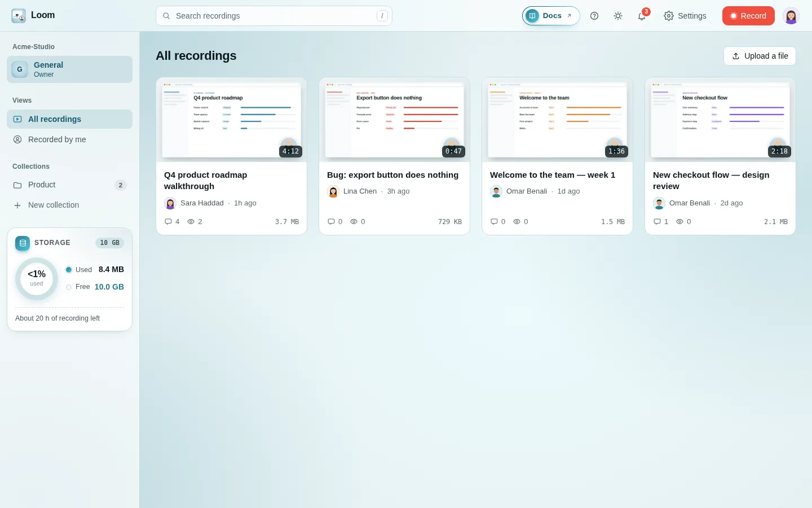The width and height of the screenshot is (812, 508).
Task: Click comments icon on Q4 product roadmap card
Action: pyautogui.click(x=168, y=222)
